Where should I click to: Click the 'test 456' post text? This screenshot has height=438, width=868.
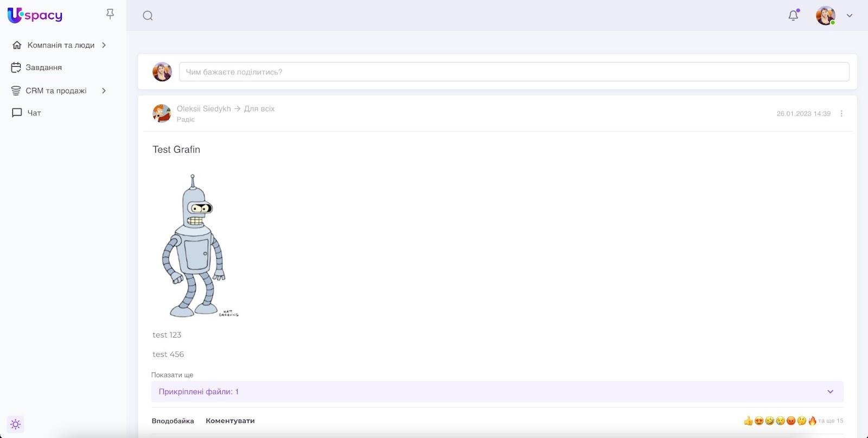tap(168, 355)
